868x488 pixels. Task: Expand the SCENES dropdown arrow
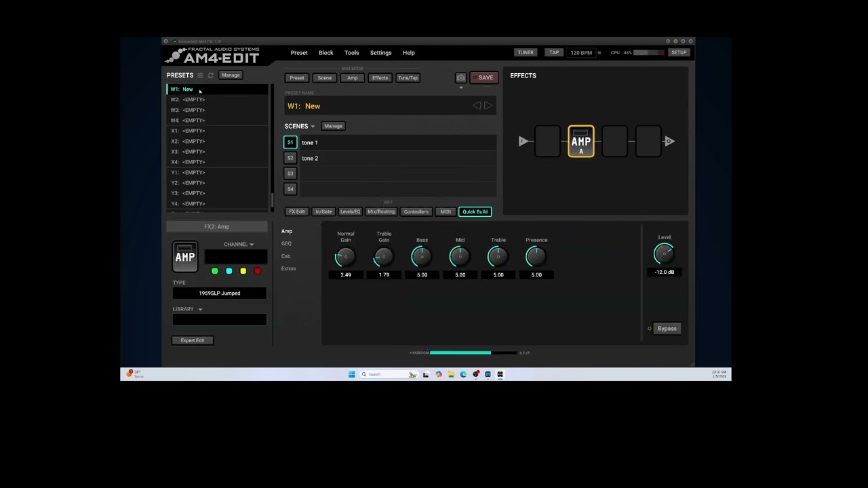tap(313, 127)
